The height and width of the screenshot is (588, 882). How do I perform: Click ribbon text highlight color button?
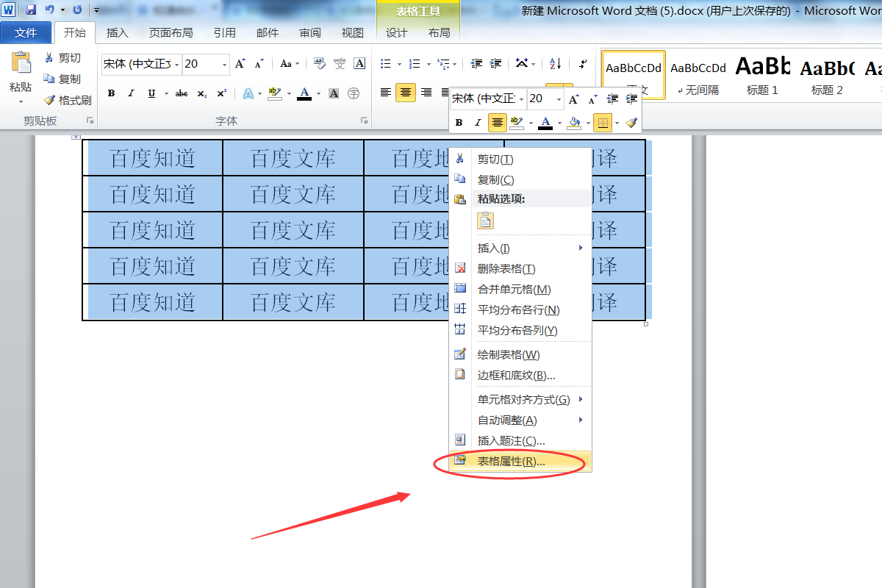[275, 93]
